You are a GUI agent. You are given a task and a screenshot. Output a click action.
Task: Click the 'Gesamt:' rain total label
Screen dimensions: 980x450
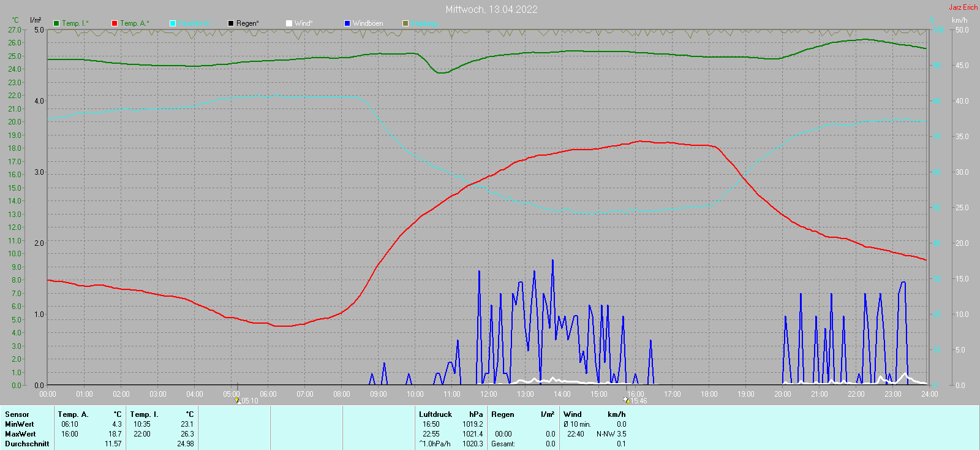point(503,444)
